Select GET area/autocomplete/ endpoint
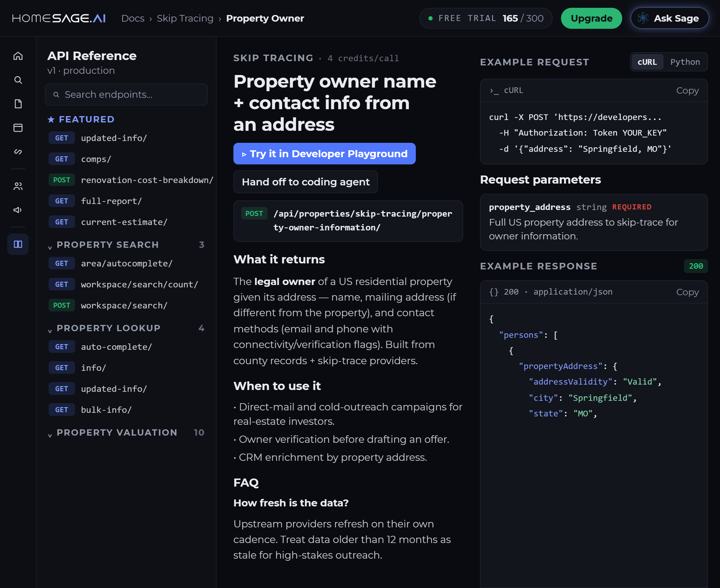This screenshot has height=588, width=720. pyautogui.click(x=126, y=263)
